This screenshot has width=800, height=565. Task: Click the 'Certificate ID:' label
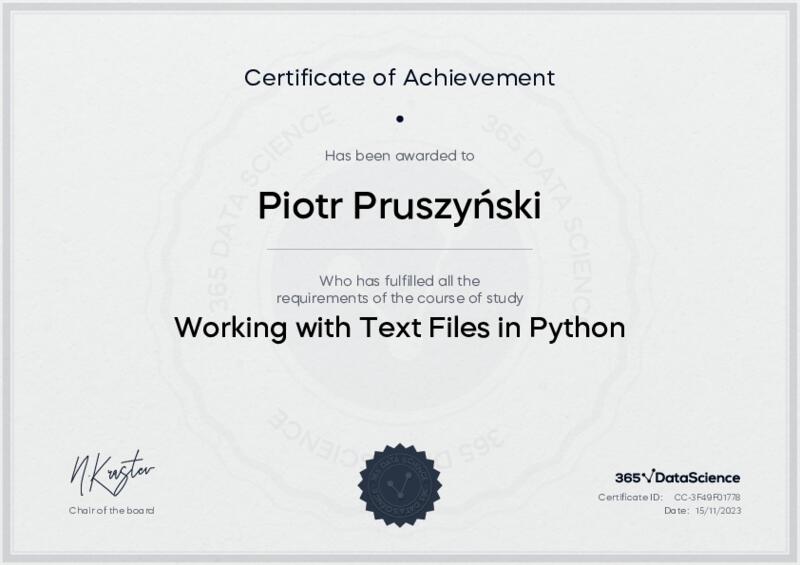[630, 497]
